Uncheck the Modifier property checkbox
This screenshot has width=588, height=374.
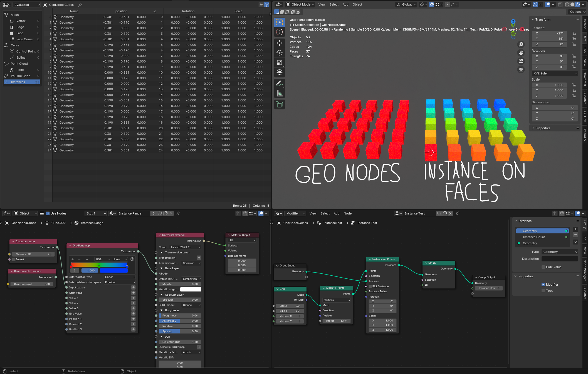[x=543, y=285]
